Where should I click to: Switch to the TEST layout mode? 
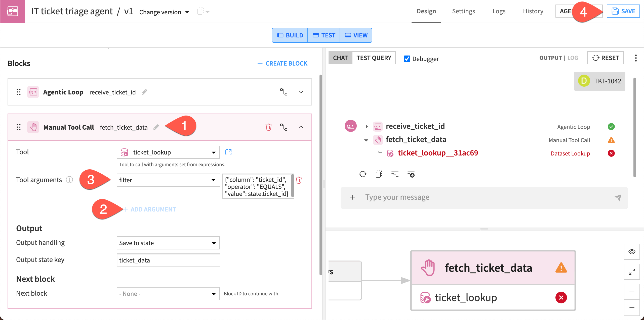point(324,35)
